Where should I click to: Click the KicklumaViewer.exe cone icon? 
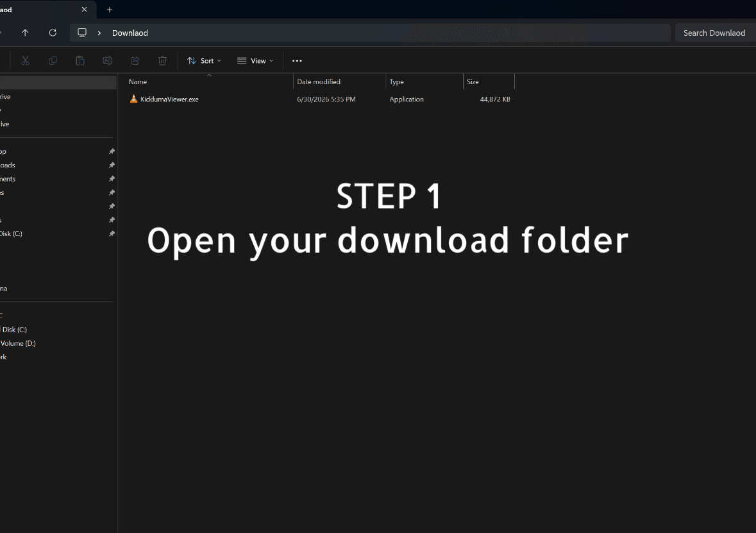[x=133, y=99]
